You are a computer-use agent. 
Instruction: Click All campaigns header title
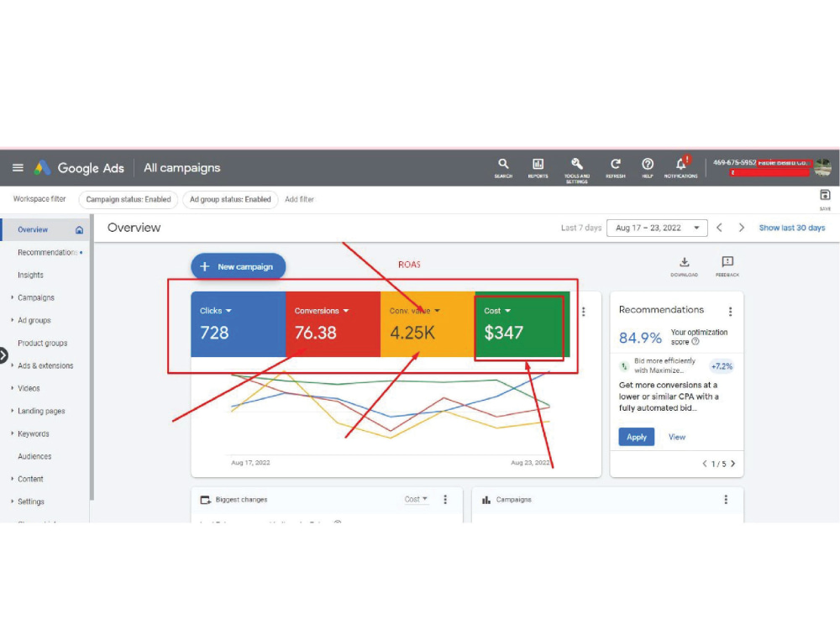(x=181, y=168)
